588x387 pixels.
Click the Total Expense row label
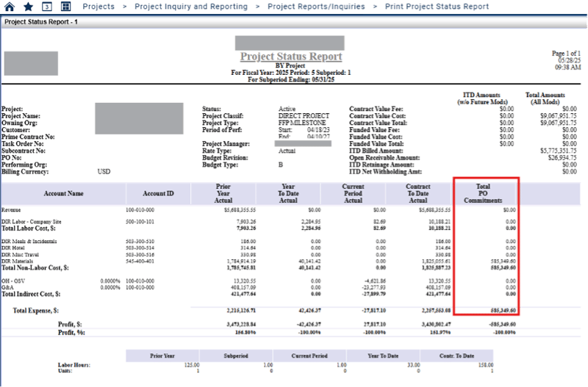point(38,311)
